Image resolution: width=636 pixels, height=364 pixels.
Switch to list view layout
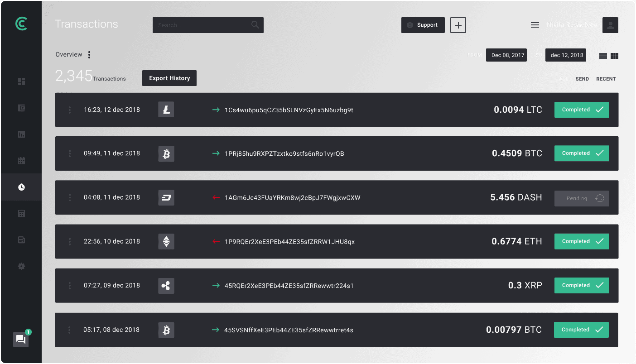pos(603,56)
